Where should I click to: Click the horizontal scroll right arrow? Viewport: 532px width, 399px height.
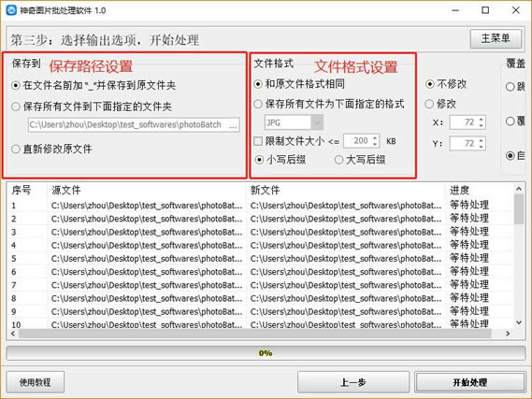(x=508, y=334)
